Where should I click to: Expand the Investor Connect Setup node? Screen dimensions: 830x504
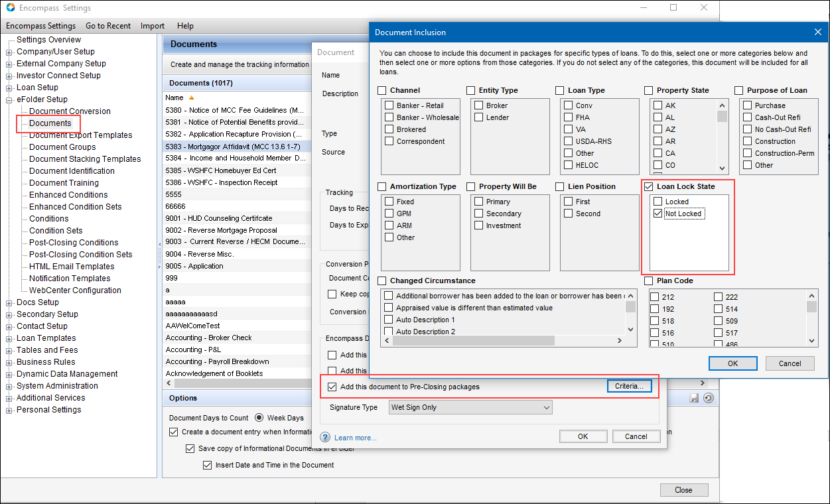click(x=9, y=76)
